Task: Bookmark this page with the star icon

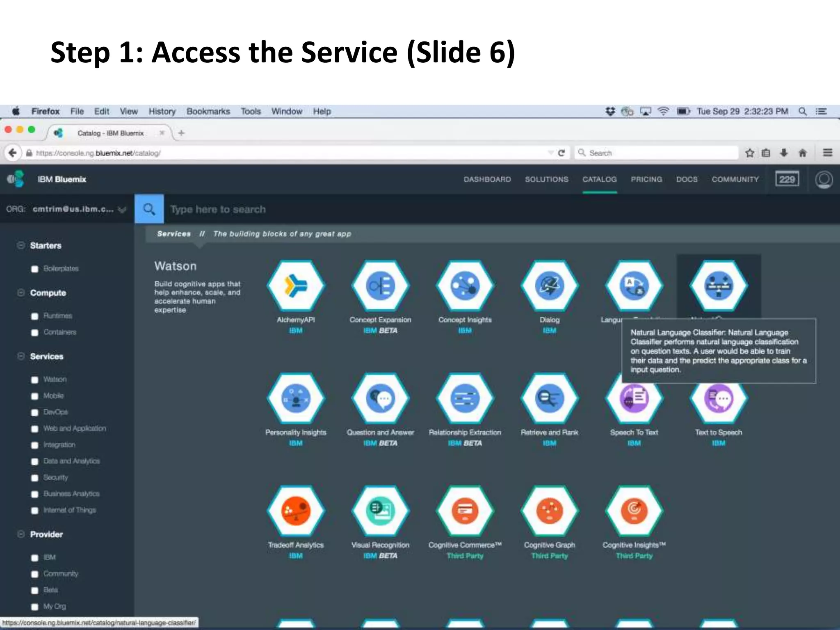Action: 750,153
